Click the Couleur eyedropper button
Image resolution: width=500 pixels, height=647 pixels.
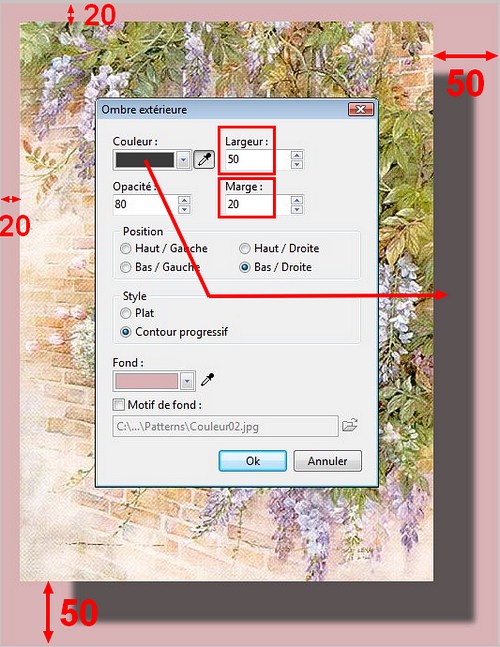click(204, 160)
